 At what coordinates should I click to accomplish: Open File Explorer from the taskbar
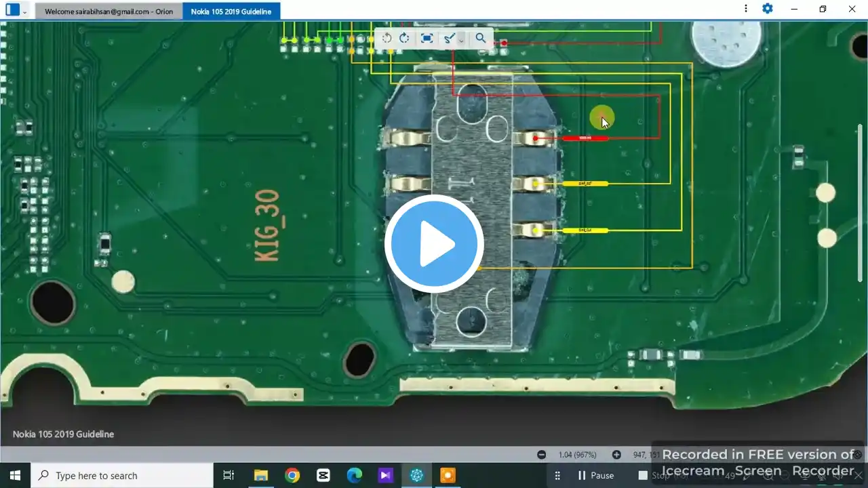point(261,475)
